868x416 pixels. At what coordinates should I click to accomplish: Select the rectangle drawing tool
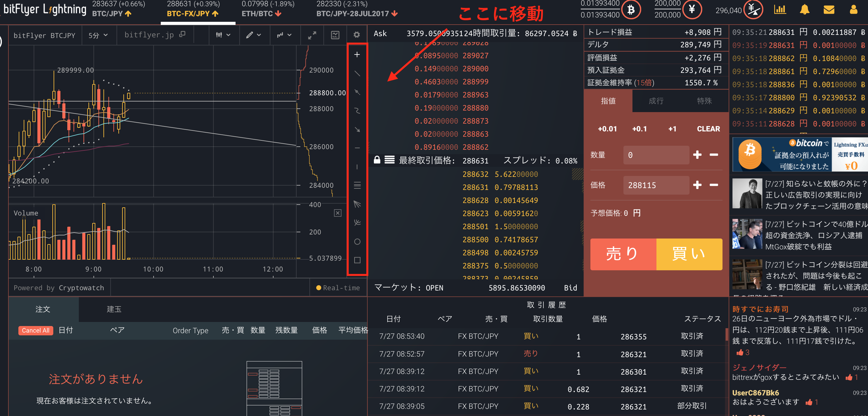point(357,260)
